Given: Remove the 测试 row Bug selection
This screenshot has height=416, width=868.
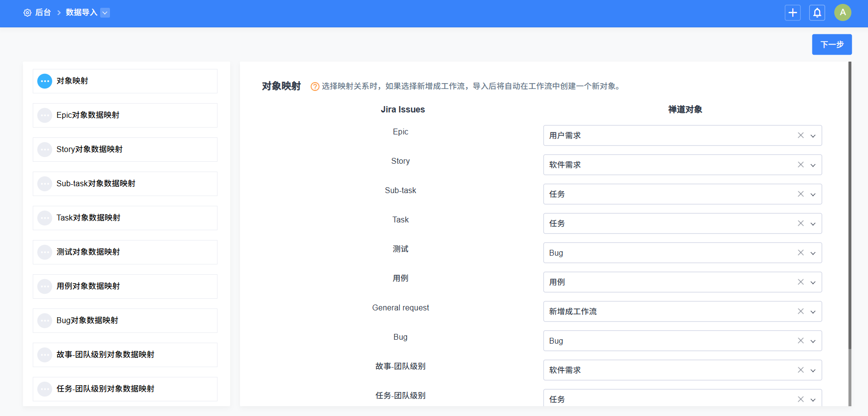Looking at the screenshot, I should click(801, 253).
